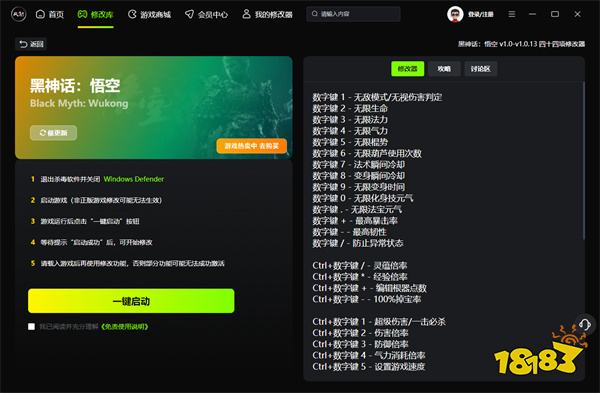This screenshot has width=600, height=393.
Task: Open 会员中心 member center
Action: coord(206,15)
